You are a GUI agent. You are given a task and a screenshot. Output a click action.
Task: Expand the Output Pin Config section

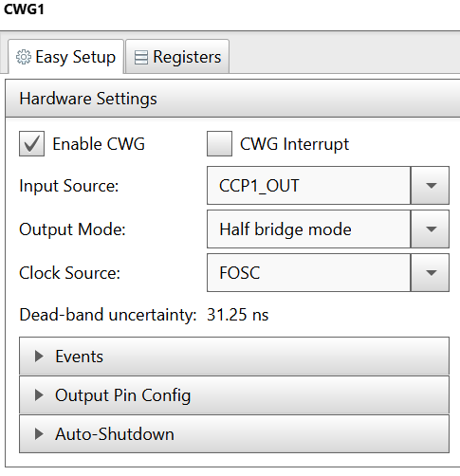[234, 395]
